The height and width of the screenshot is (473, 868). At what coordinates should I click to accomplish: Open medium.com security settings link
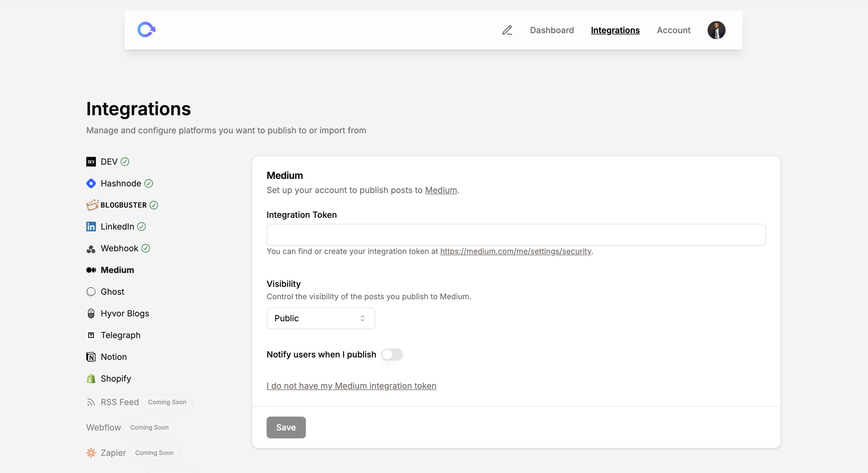515,251
